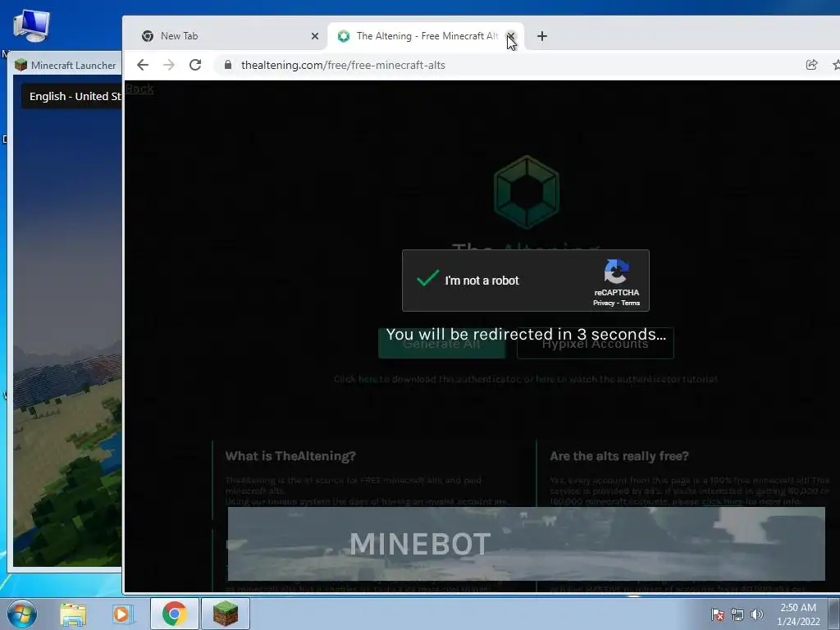Launch Windows Media Player from taskbar
Screen dimensions: 840x630
[122, 614]
